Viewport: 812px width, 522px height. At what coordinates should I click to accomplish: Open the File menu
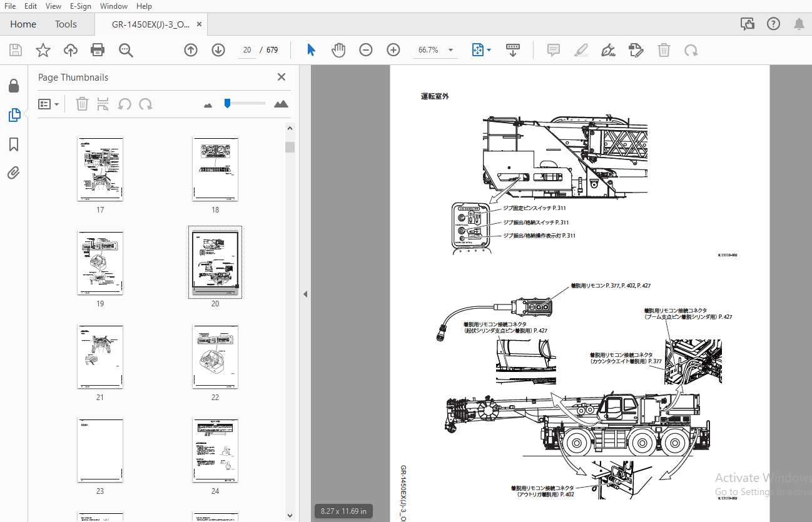(x=10, y=6)
